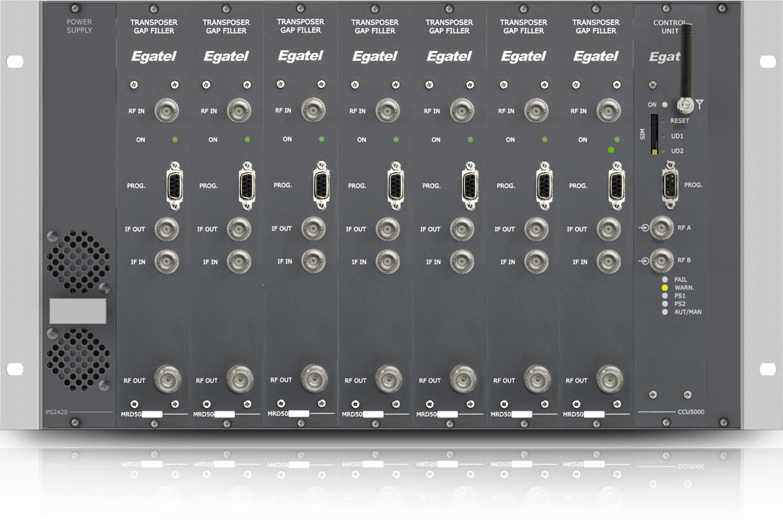Click the PS2 status LED

click(x=664, y=304)
